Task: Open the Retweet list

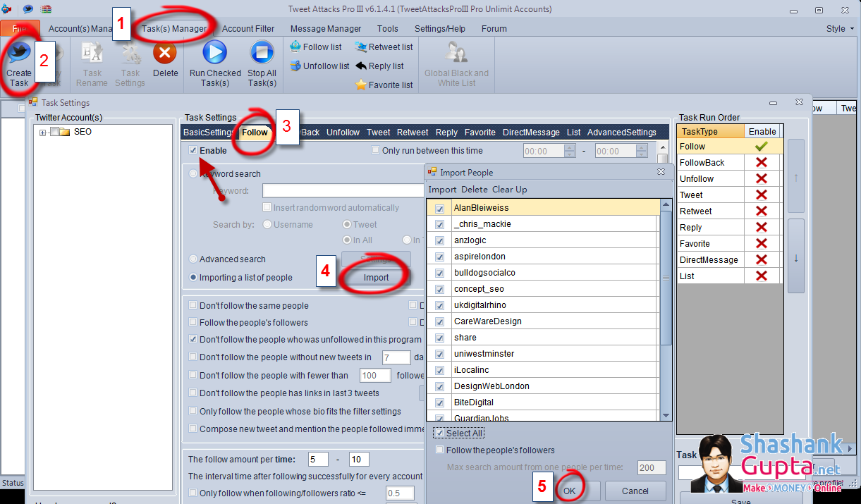Action: pyautogui.click(x=384, y=47)
